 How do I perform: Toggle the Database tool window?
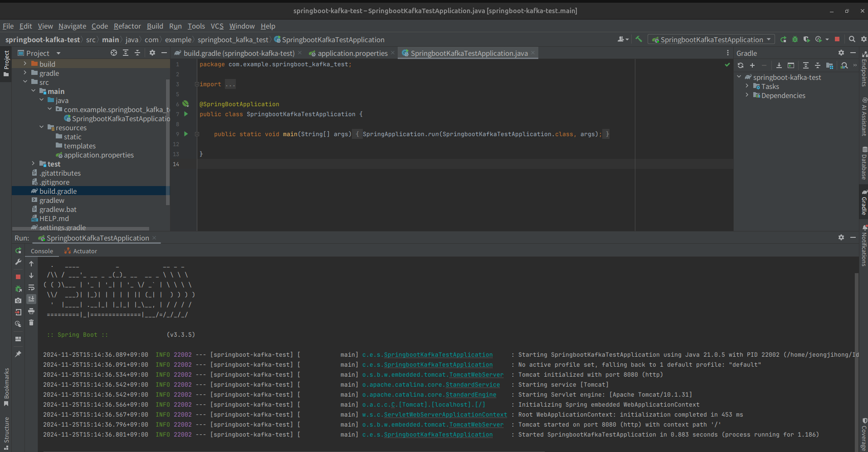pos(864,162)
